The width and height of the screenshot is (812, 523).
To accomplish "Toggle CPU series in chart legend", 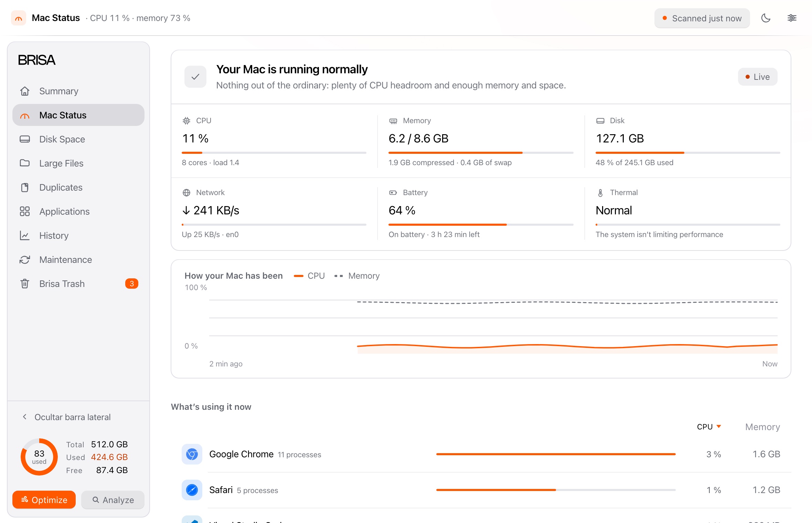I will 309,276.
